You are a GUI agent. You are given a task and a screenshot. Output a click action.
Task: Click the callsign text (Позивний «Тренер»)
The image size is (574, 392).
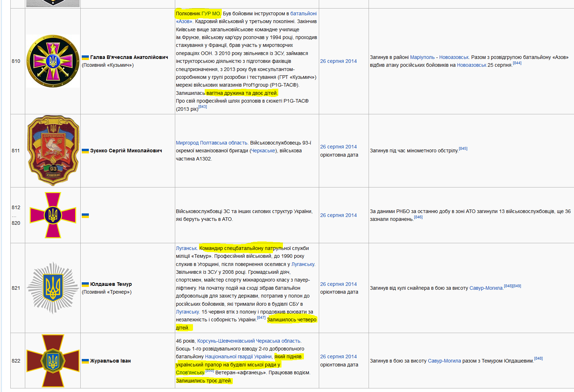tap(107, 292)
